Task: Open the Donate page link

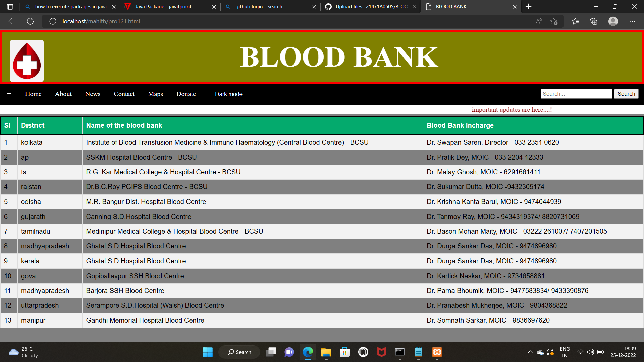Action: coord(186,94)
